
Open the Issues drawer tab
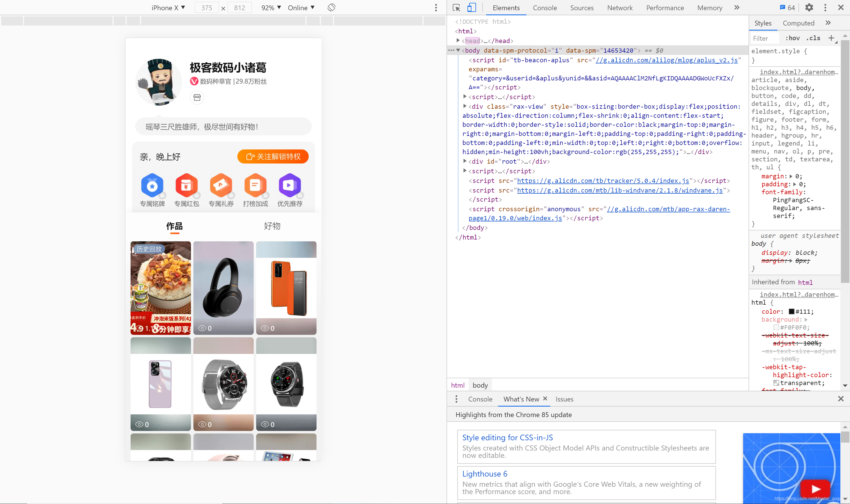click(564, 399)
